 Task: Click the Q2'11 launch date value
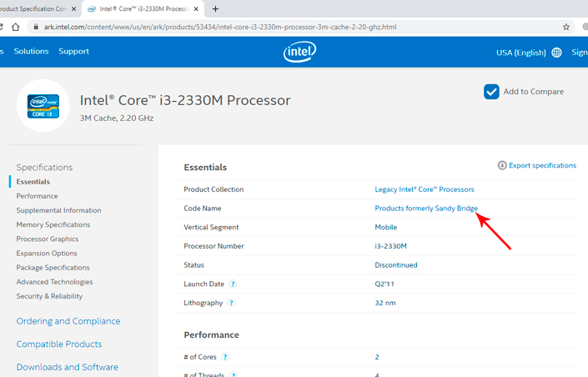(384, 284)
